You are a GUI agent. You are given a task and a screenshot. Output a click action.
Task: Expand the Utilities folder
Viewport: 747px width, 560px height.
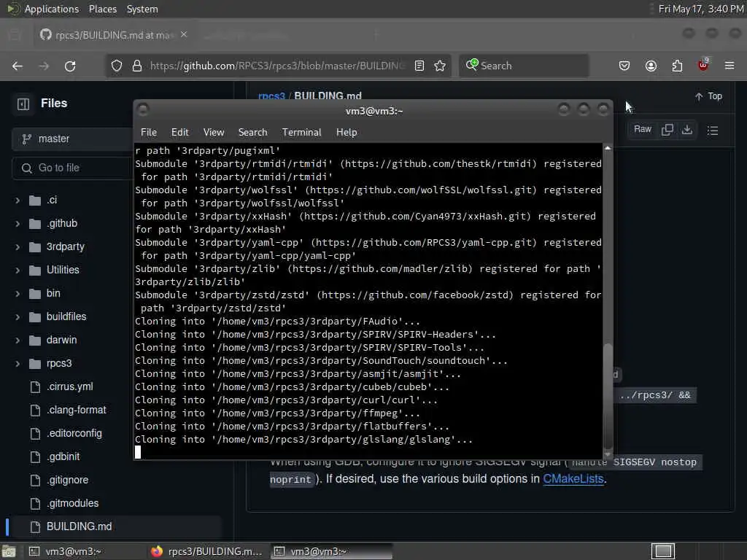(x=18, y=271)
